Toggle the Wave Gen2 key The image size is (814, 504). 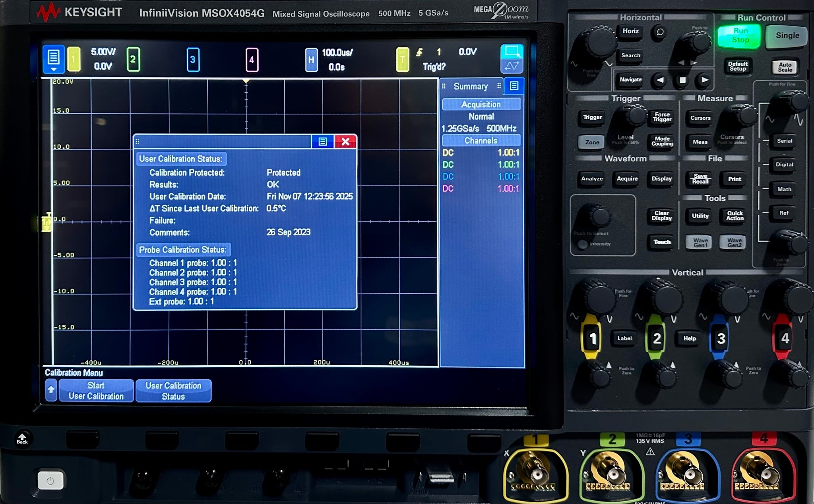[734, 242]
